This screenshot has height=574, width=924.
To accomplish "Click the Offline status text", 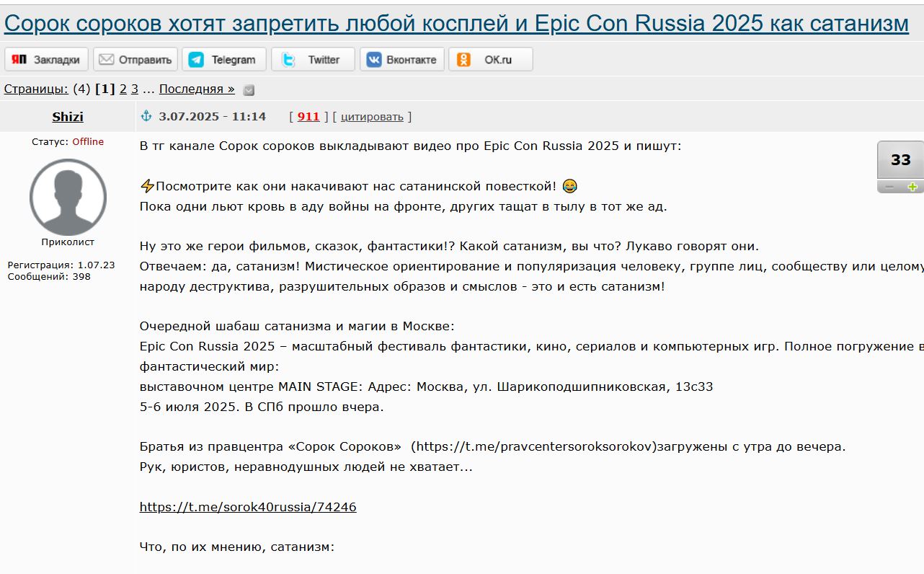I will pos(88,142).
